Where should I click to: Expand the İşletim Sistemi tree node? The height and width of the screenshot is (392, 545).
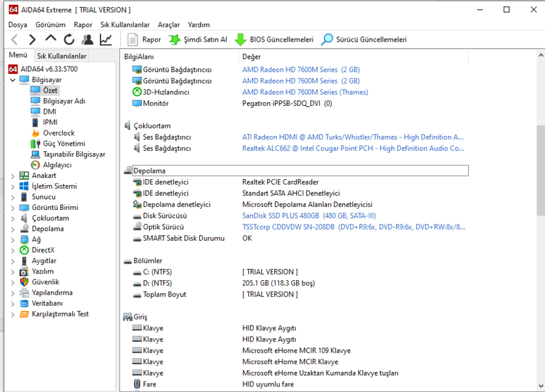coord(13,186)
